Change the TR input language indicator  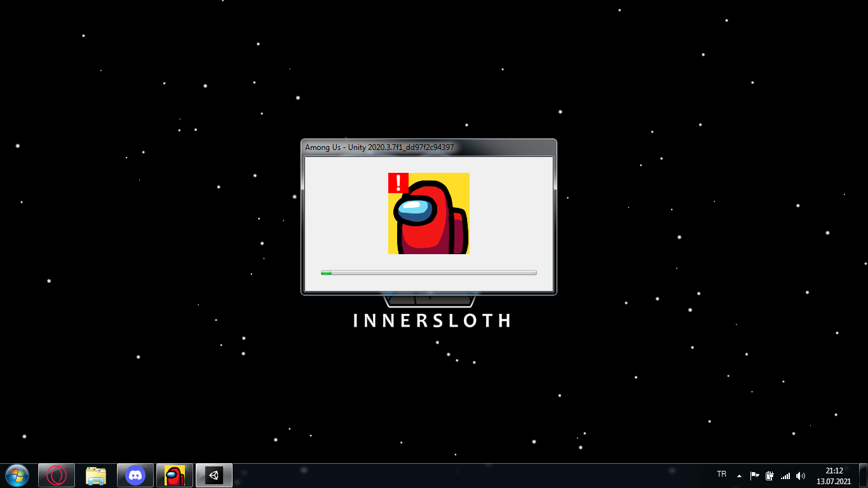point(721,474)
